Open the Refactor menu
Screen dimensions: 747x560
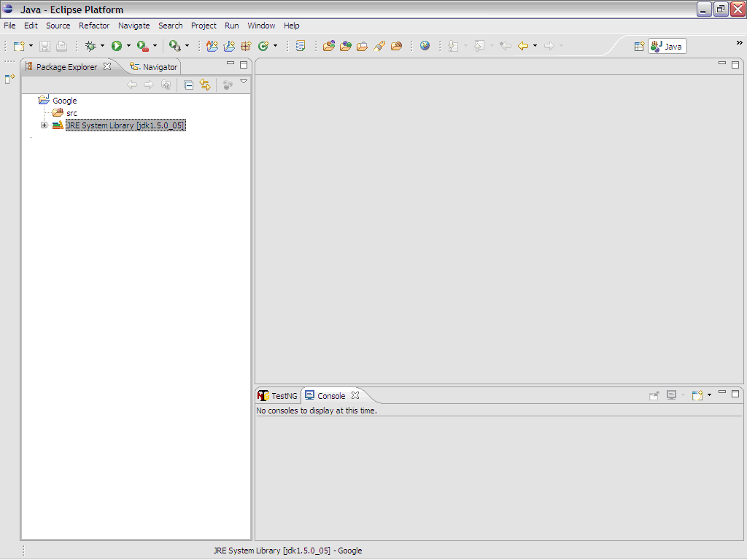[x=94, y=26]
